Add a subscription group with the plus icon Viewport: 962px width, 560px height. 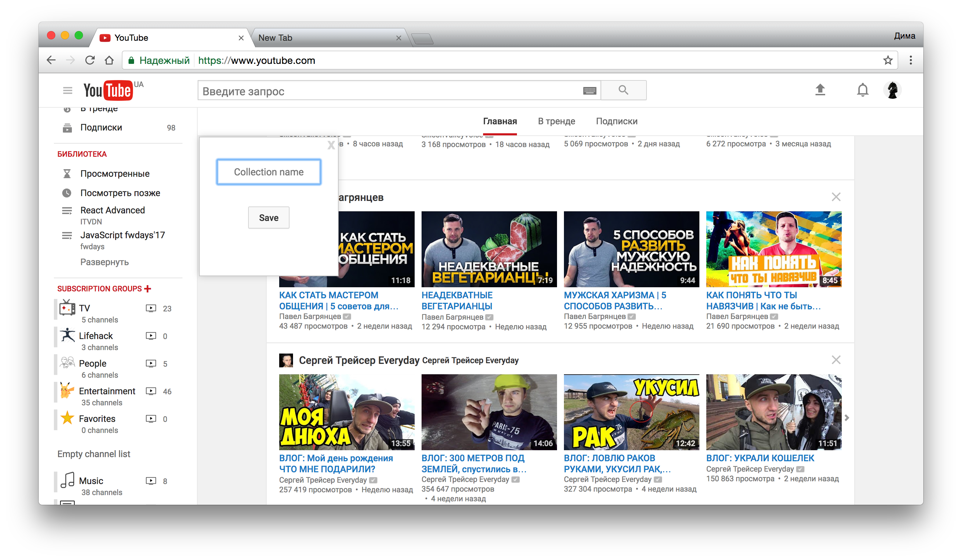click(x=148, y=289)
